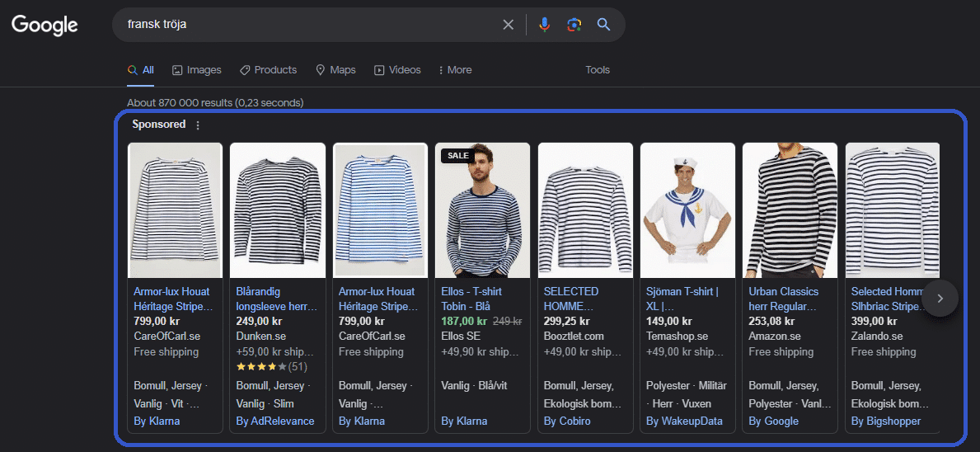Start voice search with the microphone icon

pyautogui.click(x=544, y=25)
